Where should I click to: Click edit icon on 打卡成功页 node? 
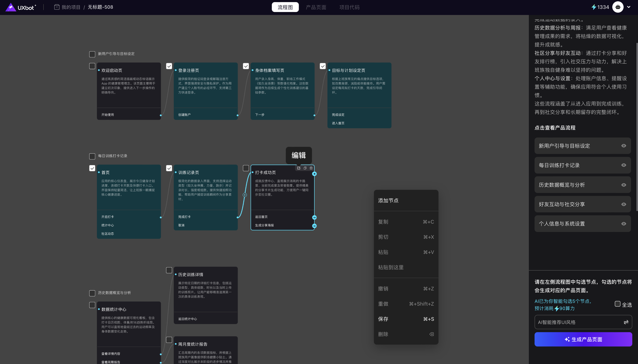click(299, 168)
